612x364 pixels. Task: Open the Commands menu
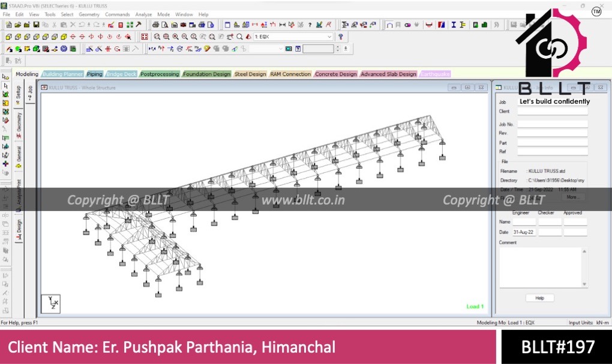[117, 14]
